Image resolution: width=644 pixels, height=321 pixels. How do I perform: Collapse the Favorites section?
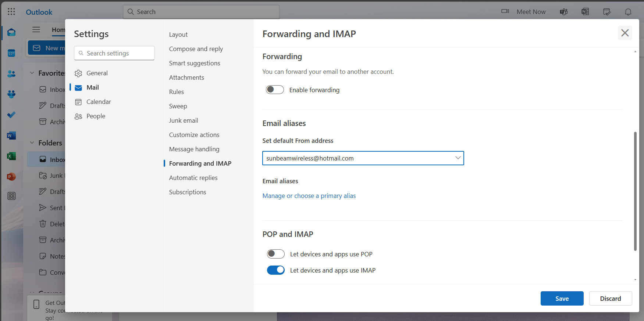pyautogui.click(x=32, y=73)
